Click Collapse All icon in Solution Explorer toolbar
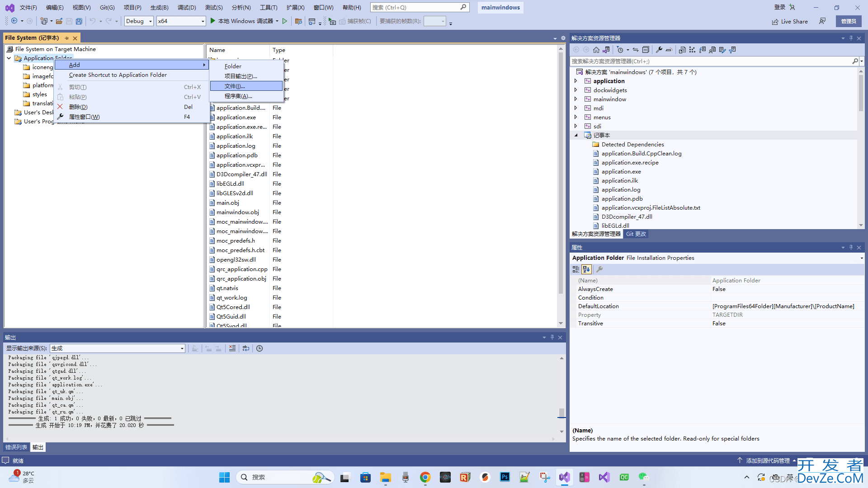Viewport: 868px width, 488px height. [x=646, y=50]
